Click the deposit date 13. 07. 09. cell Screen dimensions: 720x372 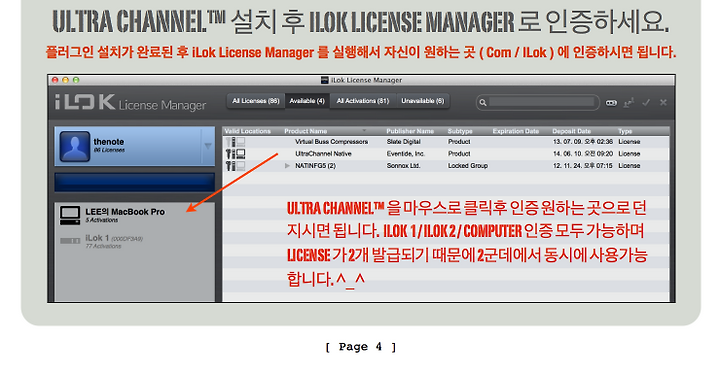(583, 142)
